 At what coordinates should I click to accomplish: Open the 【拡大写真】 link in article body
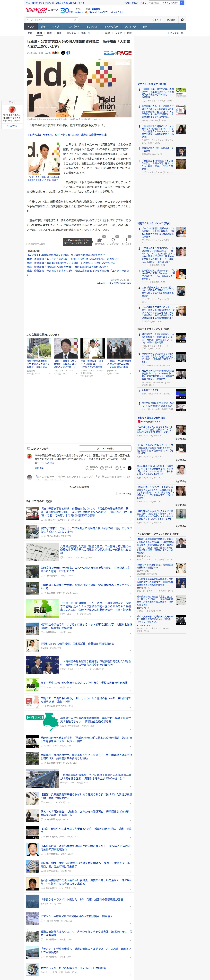tap(67, 135)
